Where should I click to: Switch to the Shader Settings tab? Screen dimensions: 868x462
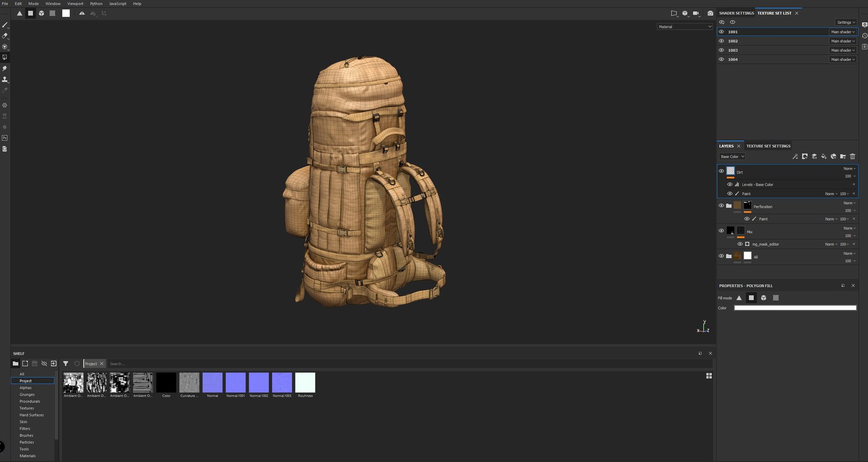pyautogui.click(x=736, y=13)
